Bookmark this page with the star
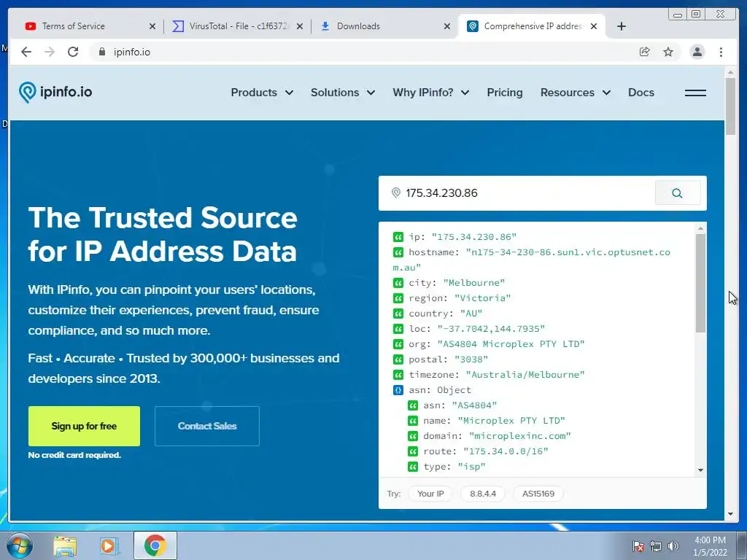 (x=668, y=52)
